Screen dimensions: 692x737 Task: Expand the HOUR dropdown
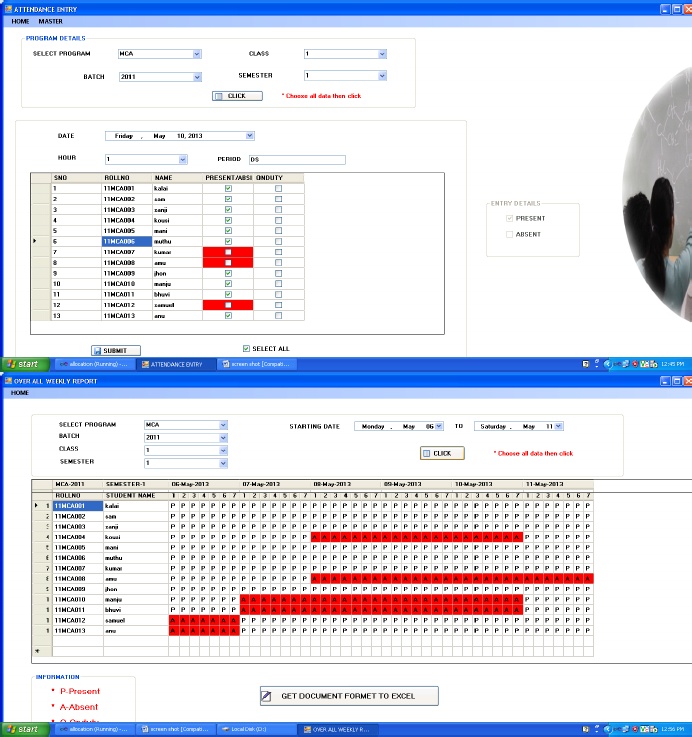(183, 159)
